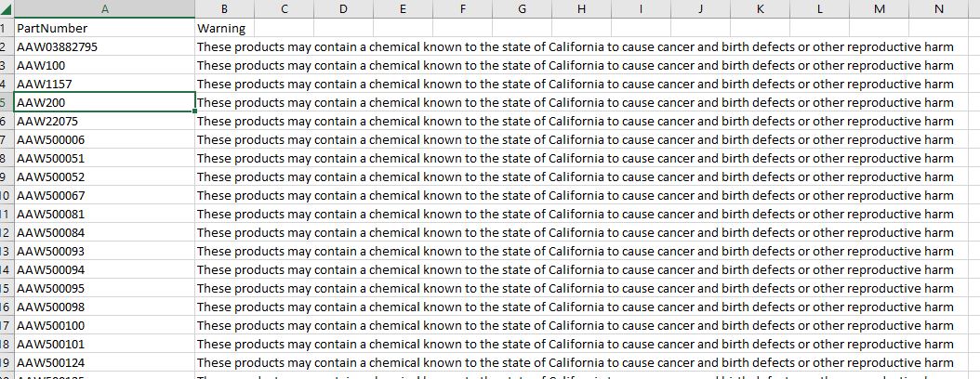The height and width of the screenshot is (379, 980).
Task: Select cell containing AAW500124
Action: (x=104, y=363)
